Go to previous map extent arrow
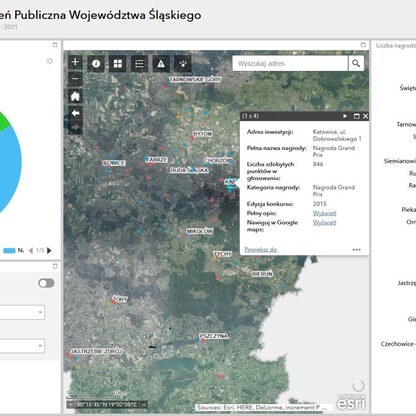Image resolution: width=416 pixels, height=416 pixels. (75, 113)
